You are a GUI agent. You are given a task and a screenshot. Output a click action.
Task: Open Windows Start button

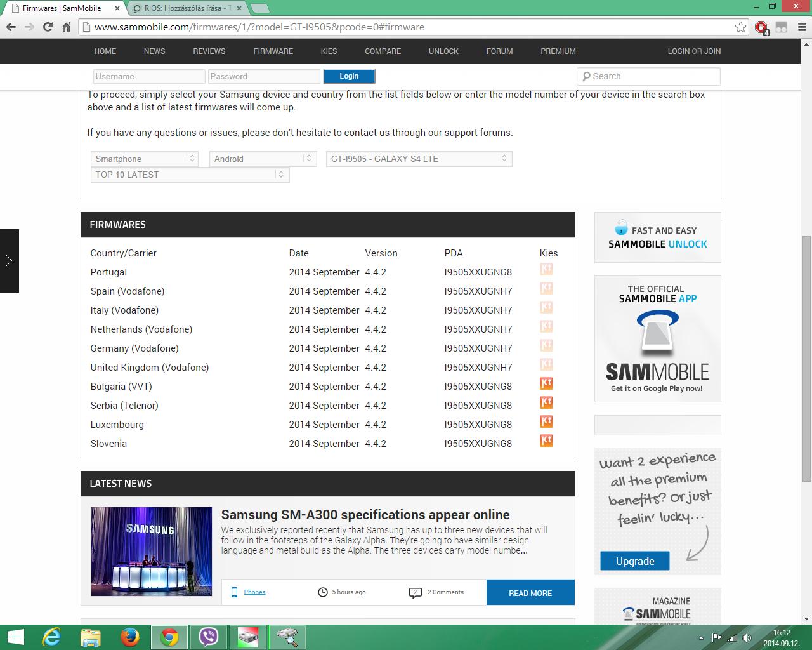(15, 637)
